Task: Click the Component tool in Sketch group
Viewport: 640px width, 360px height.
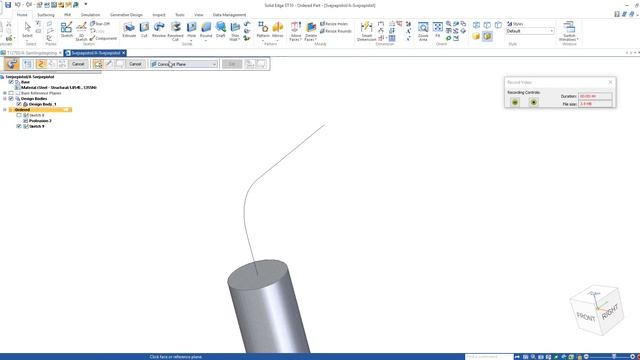Action: tap(103, 38)
